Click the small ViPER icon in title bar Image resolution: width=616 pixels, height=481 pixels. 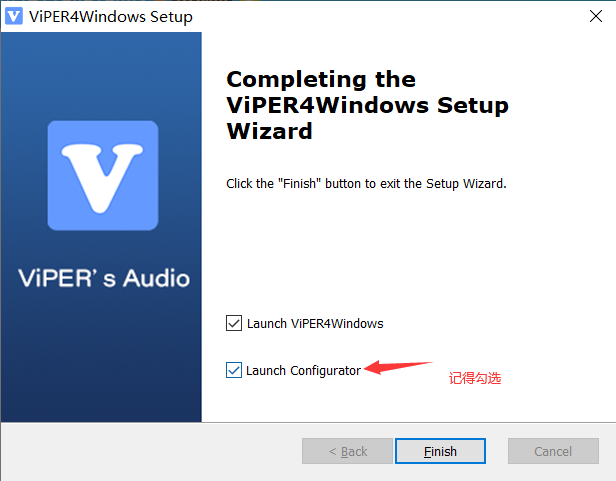tap(14, 17)
